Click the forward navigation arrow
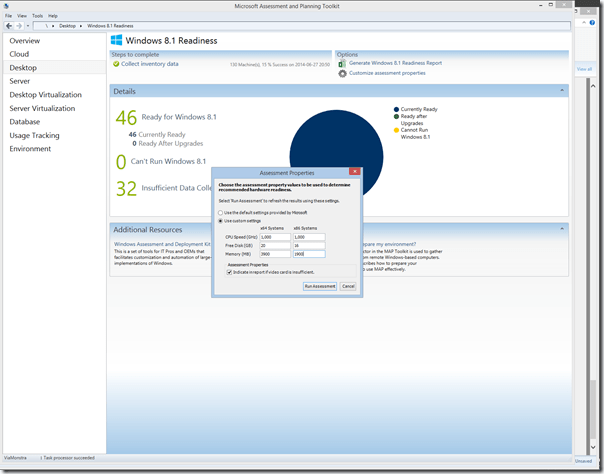 (20, 25)
